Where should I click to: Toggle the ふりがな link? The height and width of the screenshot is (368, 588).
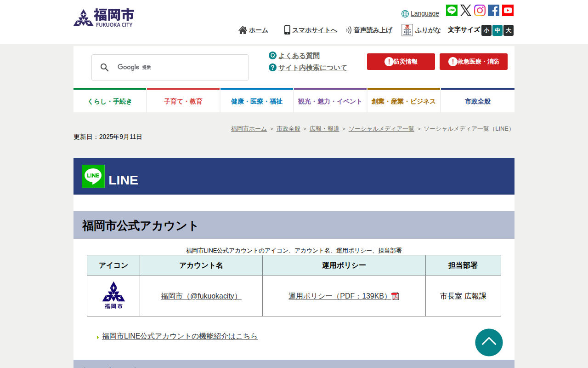(x=428, y=30)
